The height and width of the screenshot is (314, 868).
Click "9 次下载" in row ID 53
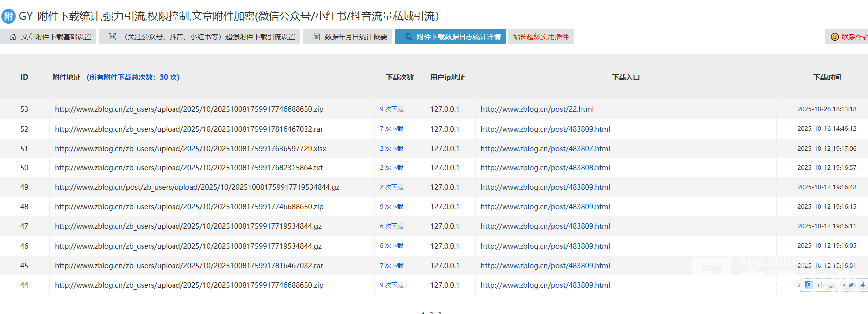(391, 109)
